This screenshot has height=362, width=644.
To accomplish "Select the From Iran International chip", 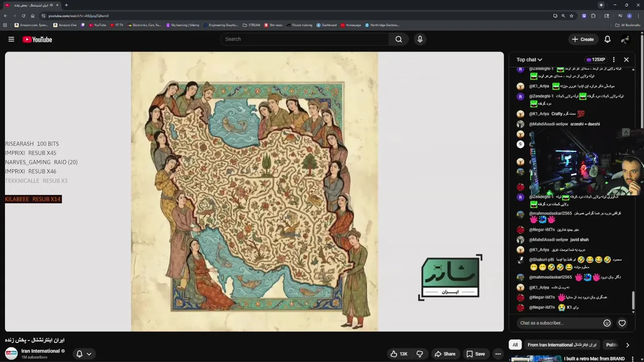I will (562, 345).
